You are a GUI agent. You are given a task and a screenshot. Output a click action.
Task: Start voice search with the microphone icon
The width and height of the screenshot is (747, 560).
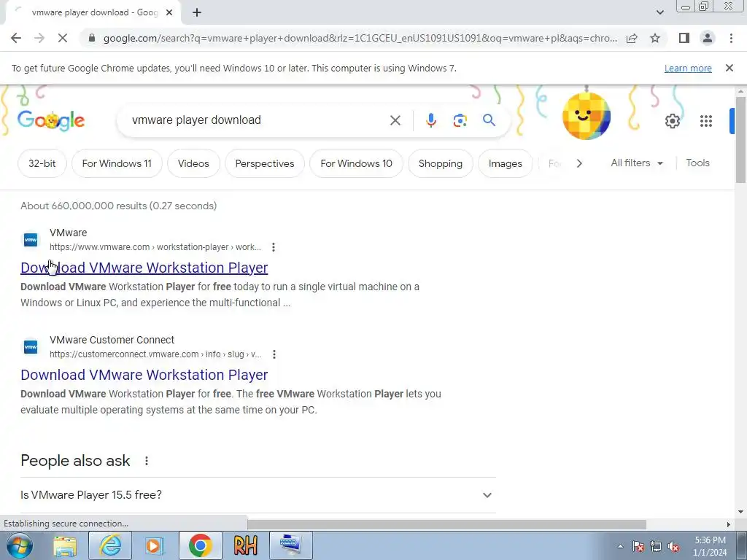click(431, 120)
